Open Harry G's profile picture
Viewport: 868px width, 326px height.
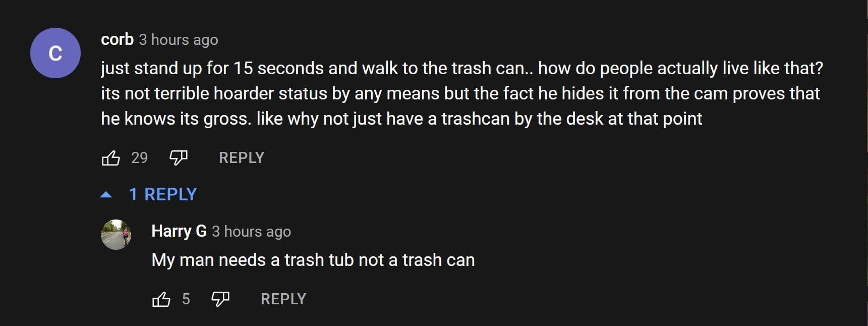(x=116, y=235)
